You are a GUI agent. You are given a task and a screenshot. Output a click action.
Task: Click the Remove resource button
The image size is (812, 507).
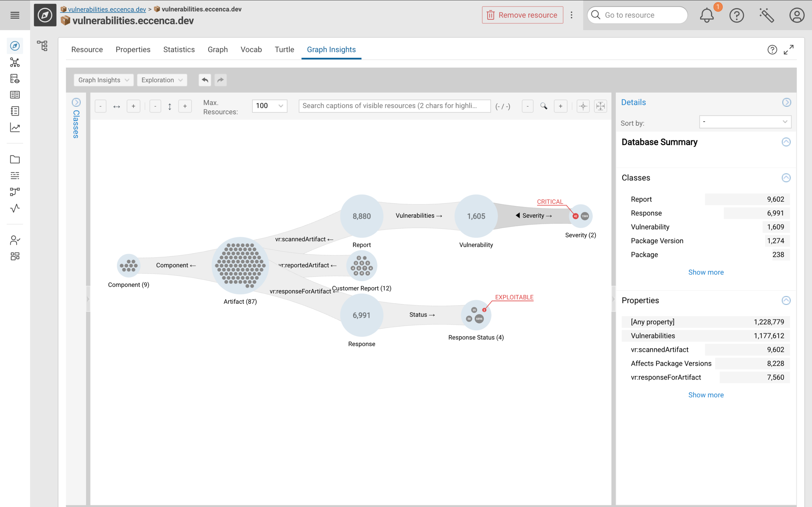[x=522, y=15]
